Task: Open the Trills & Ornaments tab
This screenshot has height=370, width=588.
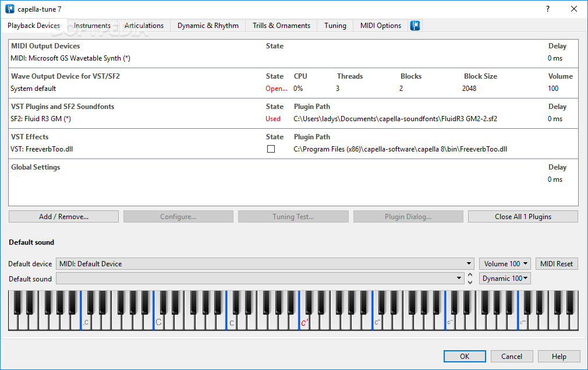Action: [x=281, y=26]
